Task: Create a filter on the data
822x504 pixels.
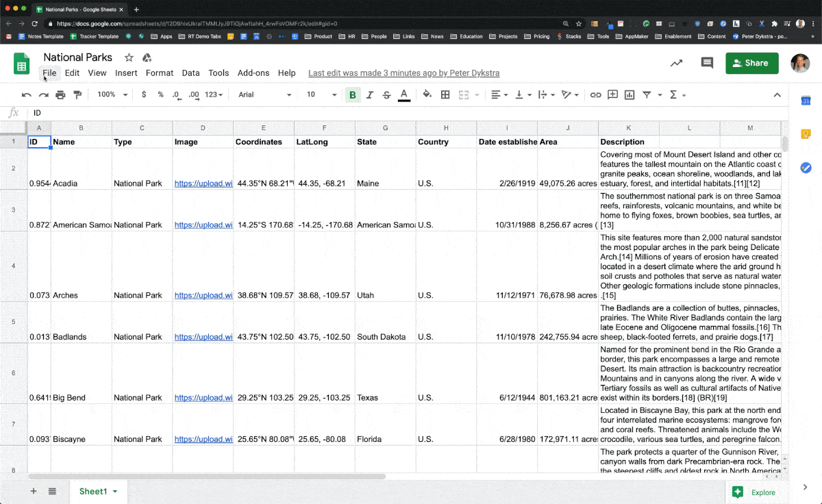Action: [647, 94]
